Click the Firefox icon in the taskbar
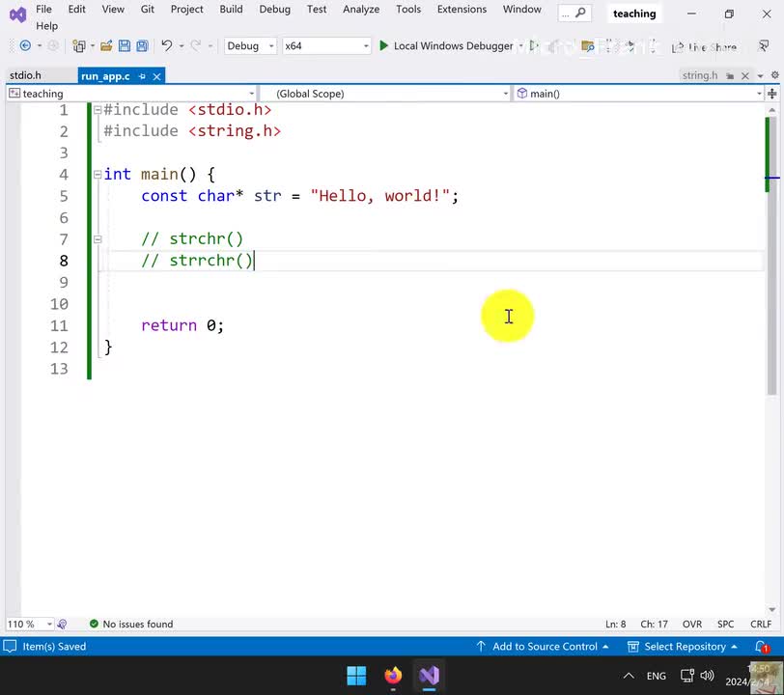 [x=393, y=675]
